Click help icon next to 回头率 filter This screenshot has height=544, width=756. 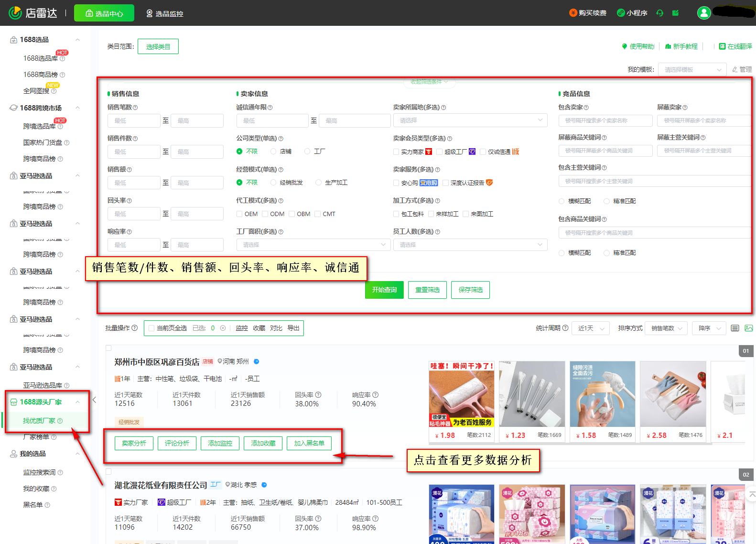point(129,201)
